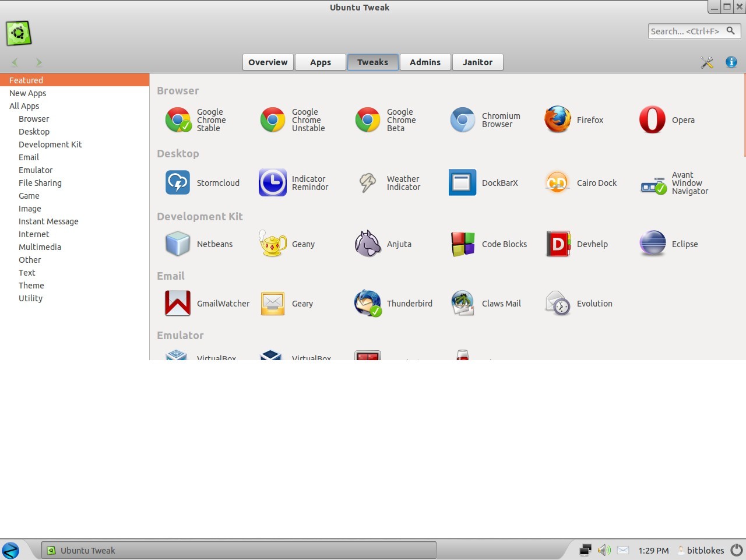Open Cairo Dock icon

point(558,183)
